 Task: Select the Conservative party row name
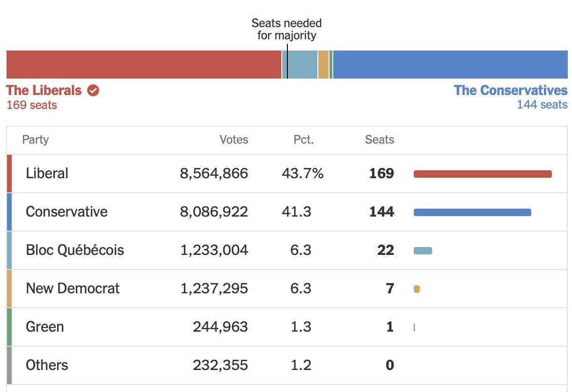pyautogui.click(x=67, y=212)
